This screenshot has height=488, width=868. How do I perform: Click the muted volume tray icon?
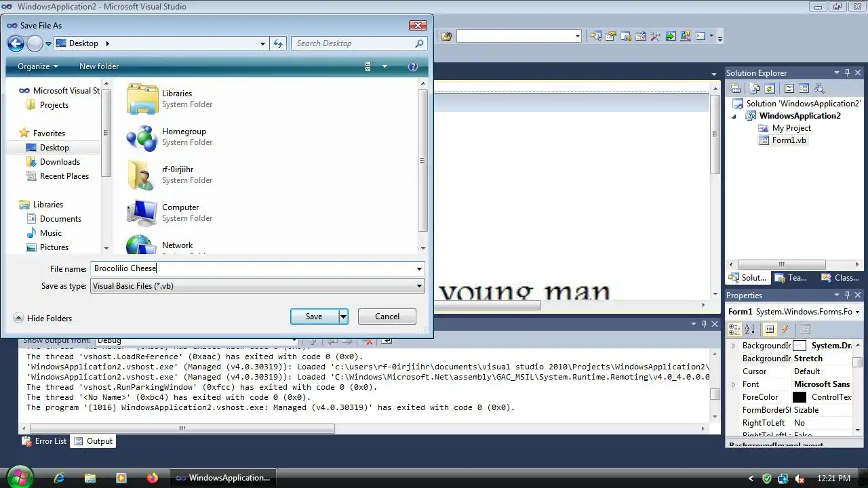(800, 478)
